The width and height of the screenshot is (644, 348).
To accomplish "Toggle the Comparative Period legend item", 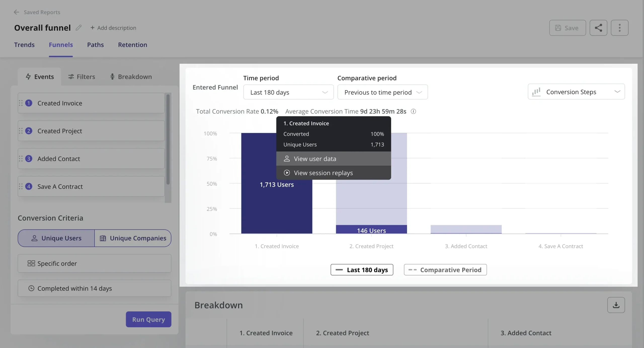I will point(445,270).
